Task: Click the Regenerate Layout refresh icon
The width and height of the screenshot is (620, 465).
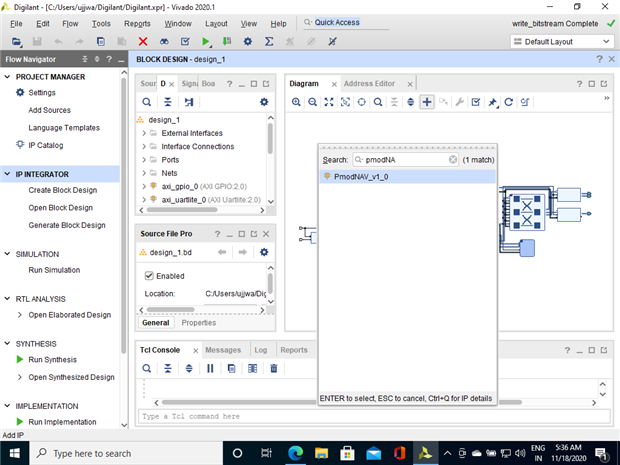Action: pos(508,102)
